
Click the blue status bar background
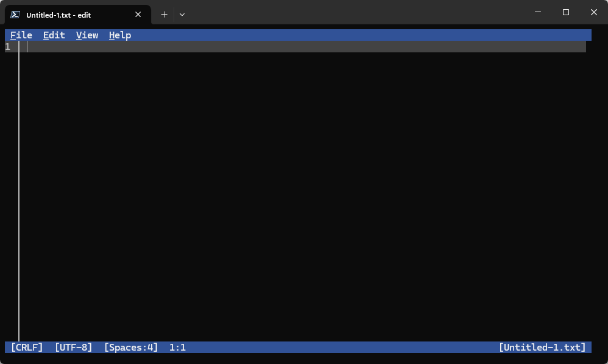coord(366,347)
